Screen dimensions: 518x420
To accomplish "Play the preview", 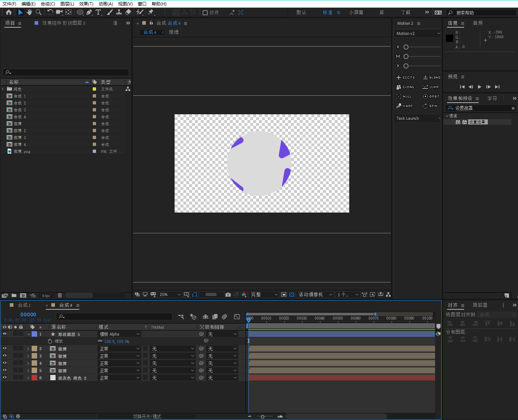I will [479, 87].
